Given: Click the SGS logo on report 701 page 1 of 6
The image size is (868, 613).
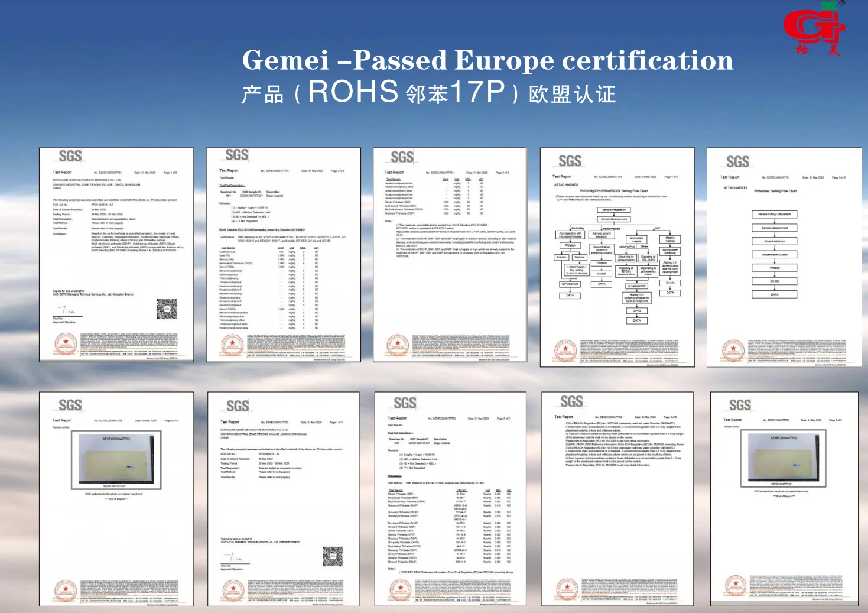Looking at the screenshot, I should point(70,156).
